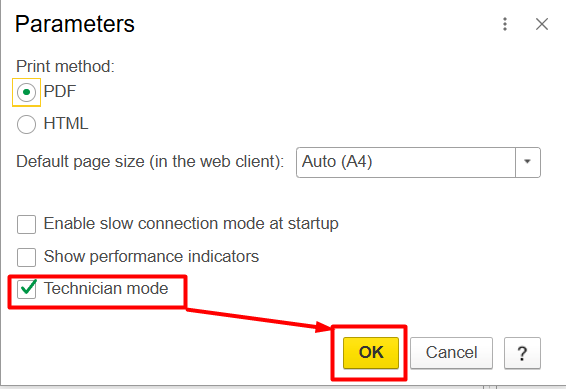Tick the Show performance indicators checkbox
566x389 pixels.
pos(26,257)
